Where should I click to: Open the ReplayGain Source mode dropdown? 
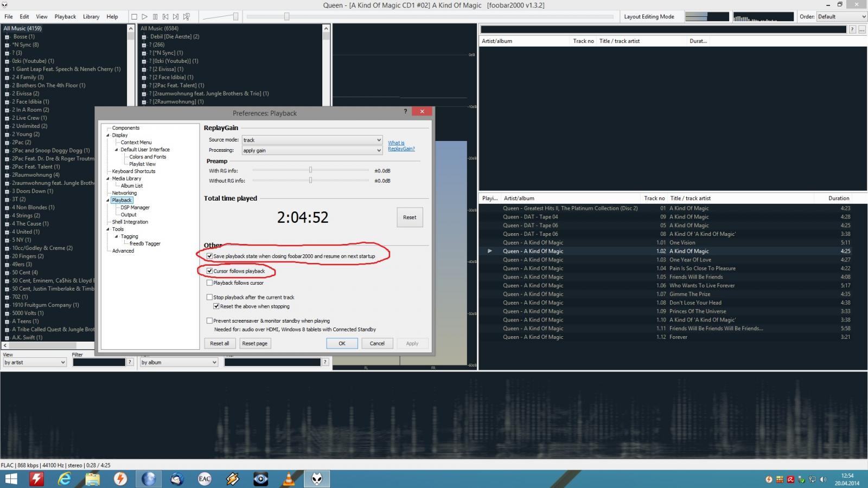[x=312, y=140]
